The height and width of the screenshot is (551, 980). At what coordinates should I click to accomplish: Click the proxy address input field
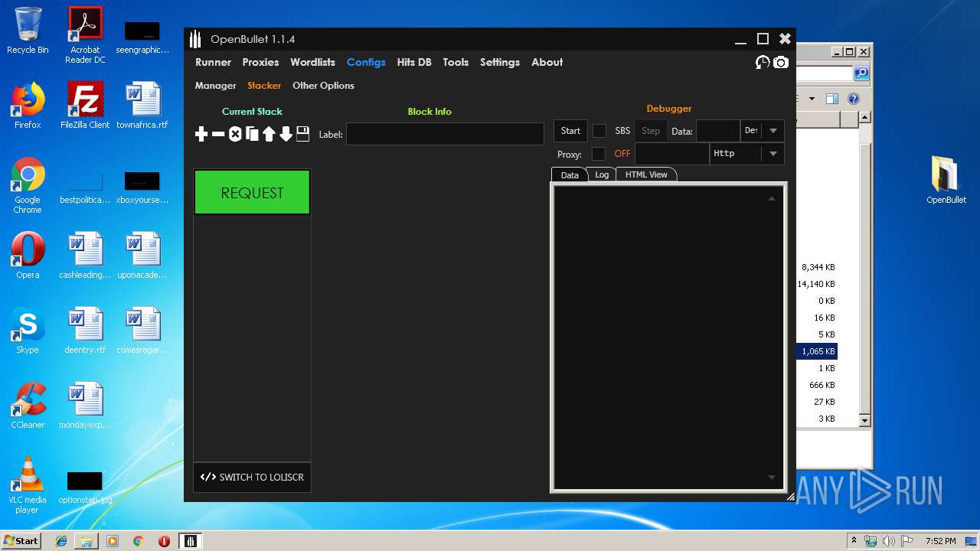pyautogui.click(x=672, y=154)
